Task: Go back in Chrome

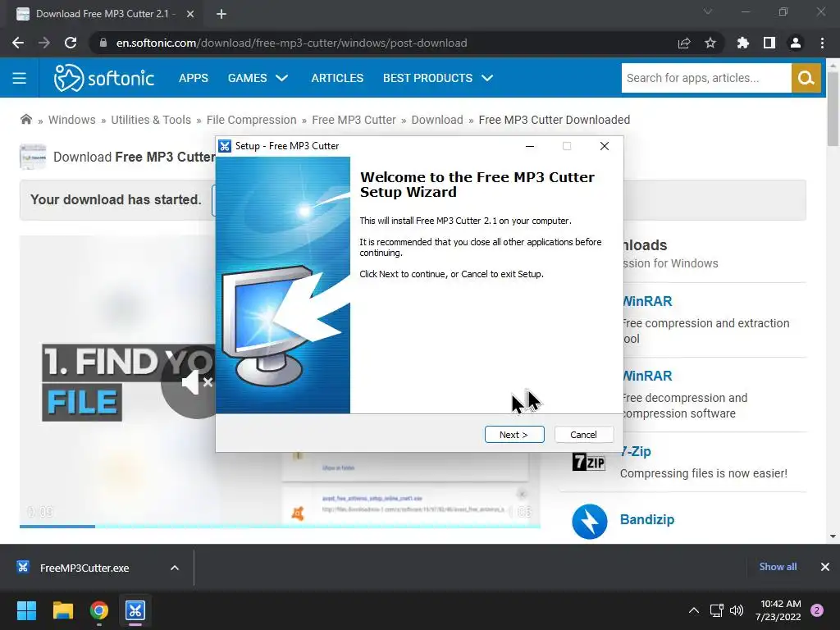Action: (18, 43)
